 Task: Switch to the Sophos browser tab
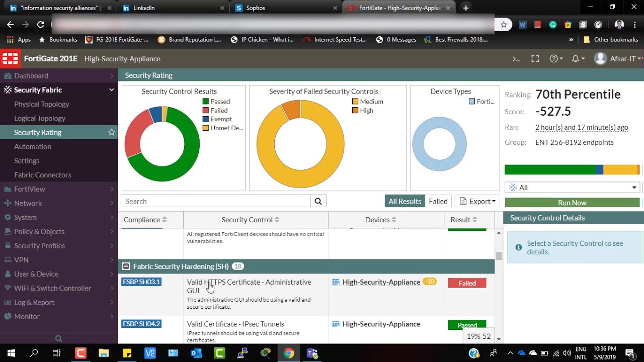point(285,8)
